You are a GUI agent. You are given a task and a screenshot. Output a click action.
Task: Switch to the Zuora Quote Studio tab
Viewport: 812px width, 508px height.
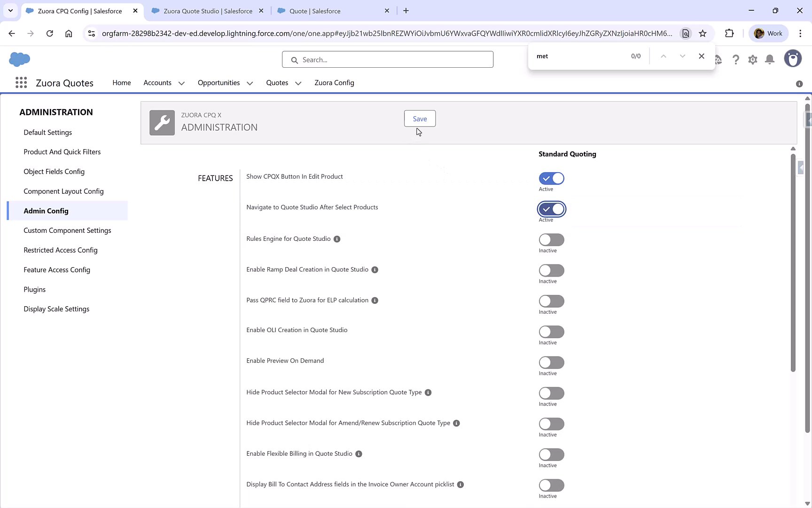pyautogui.click(x=207, y=10)
